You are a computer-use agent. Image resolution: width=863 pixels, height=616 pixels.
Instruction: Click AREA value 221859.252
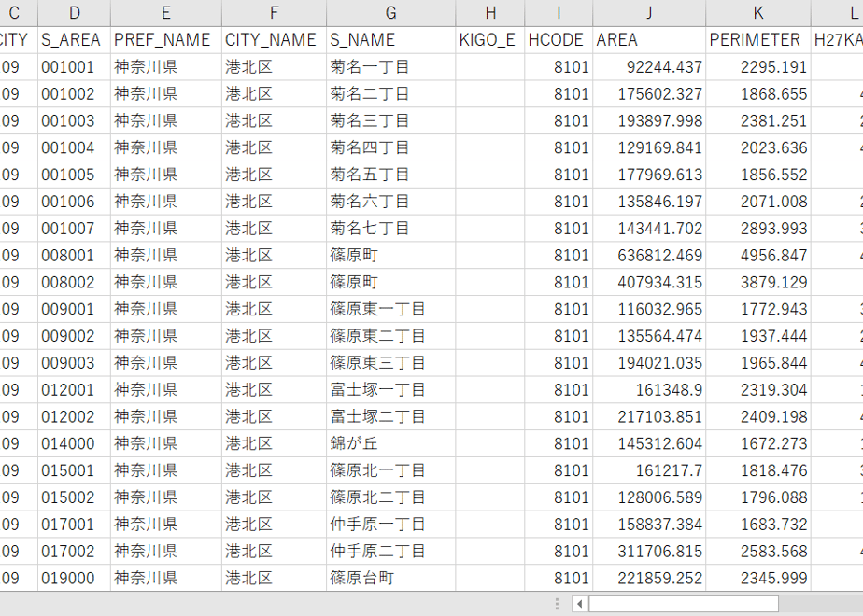point(649,579)
